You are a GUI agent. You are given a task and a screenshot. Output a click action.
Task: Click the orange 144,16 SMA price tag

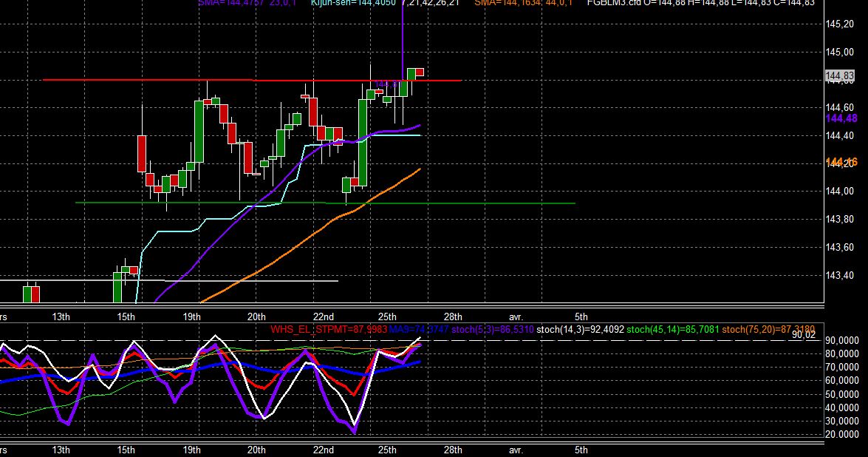[841, 162]
